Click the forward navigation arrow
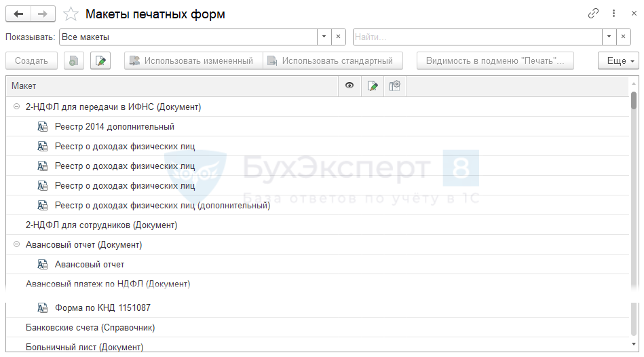This screenshot has height=357, width=644. (x=43, y=14)
